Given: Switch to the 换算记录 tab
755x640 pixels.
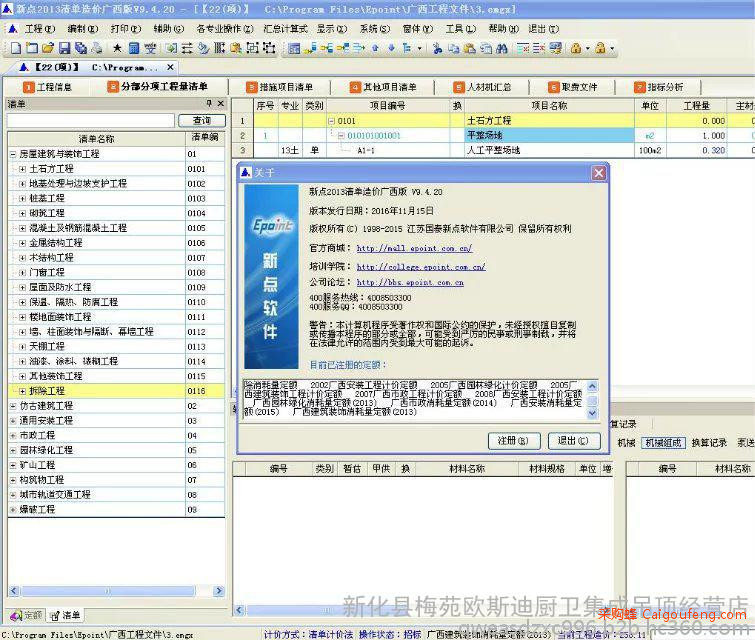Looking at the screenshot, I should pyautogui.click(x=709, y=443).
